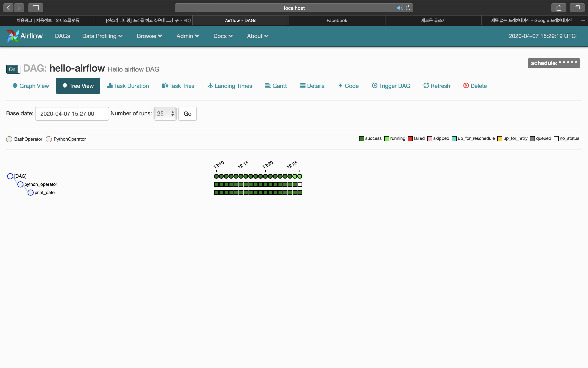Viewport: 588px width, 368px height.
Task: Click the no_status legend swatch
Action: tap(556, 139)
